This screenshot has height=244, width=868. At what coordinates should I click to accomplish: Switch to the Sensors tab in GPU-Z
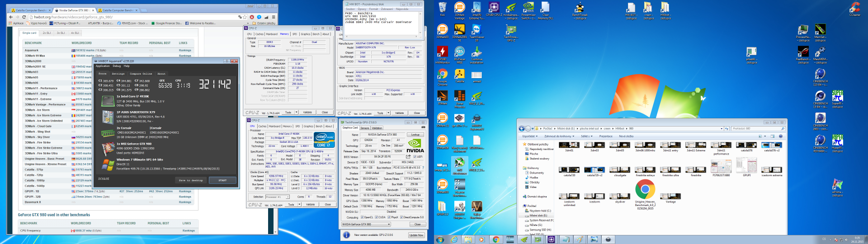[364, 128]
